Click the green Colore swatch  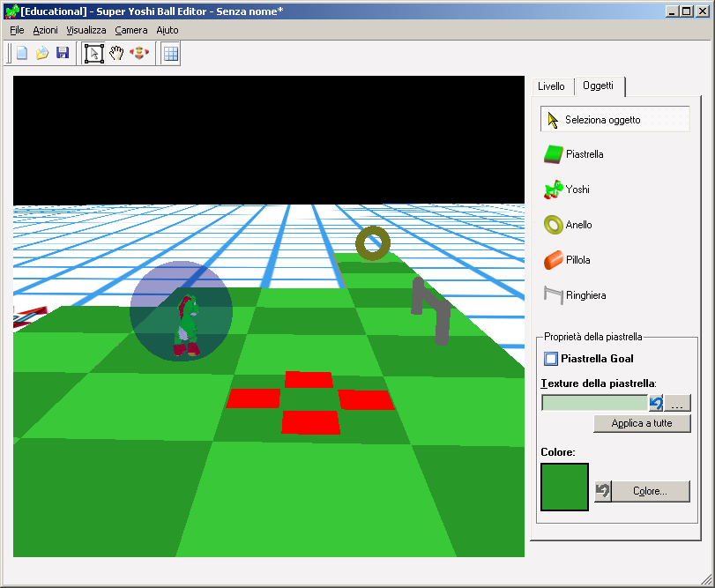coord(564,488)
